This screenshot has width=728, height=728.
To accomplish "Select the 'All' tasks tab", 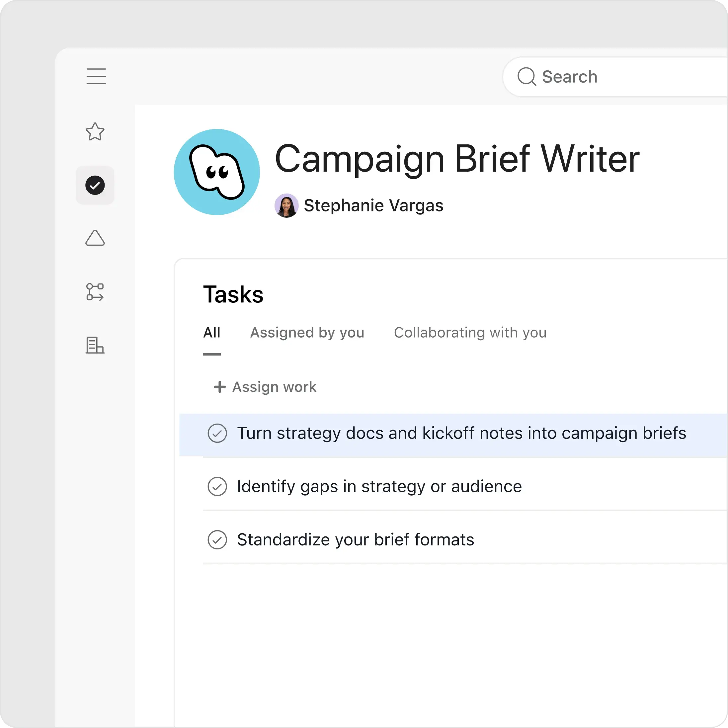I will (212, 333).
